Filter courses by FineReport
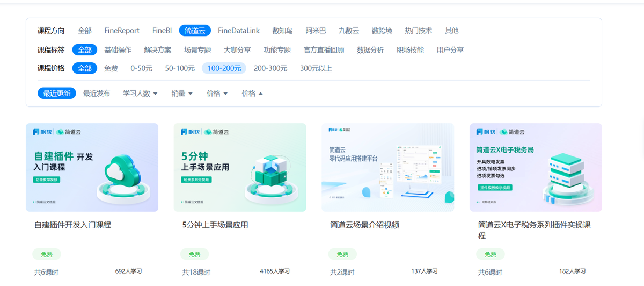The height and width of the screenshot is (286, 644). [x=122, y=31]
